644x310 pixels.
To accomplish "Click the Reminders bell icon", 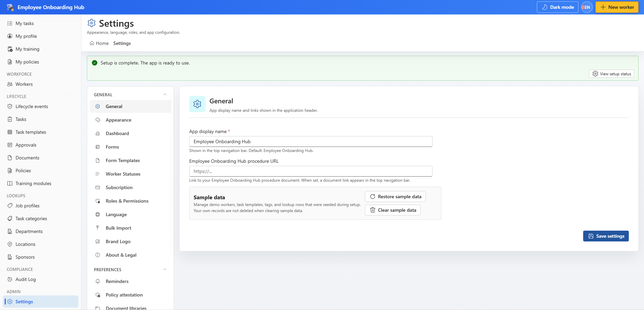I will click(x=98, y=281).
